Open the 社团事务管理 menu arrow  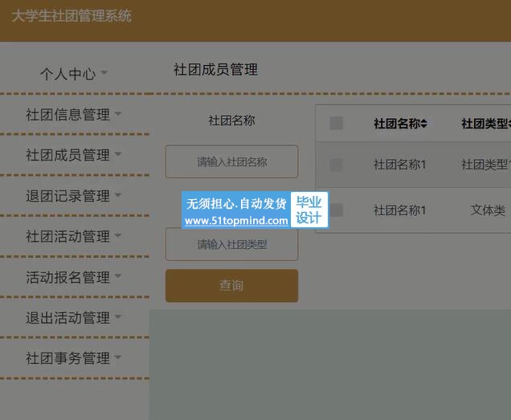coord(118,357)
